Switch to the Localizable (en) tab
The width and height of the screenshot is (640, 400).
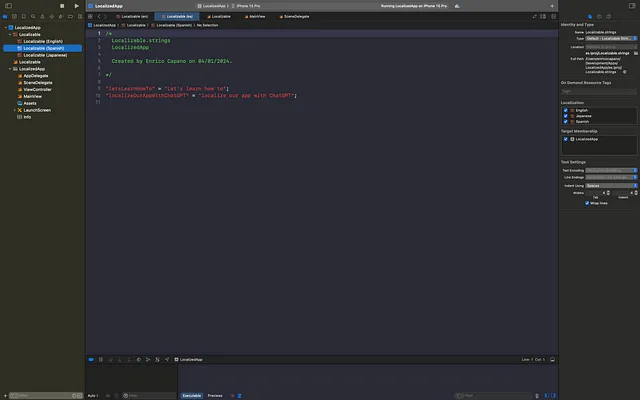tap(132, 17)
